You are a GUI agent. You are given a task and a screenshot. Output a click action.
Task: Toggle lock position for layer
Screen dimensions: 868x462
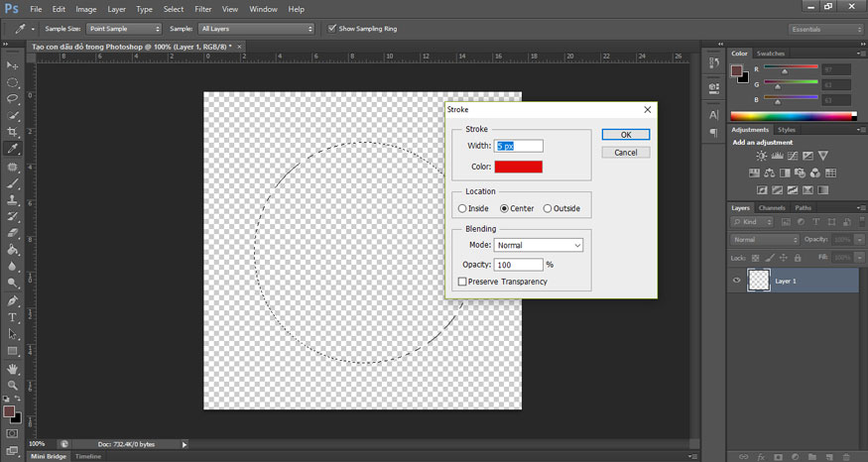tap(784, 258)
